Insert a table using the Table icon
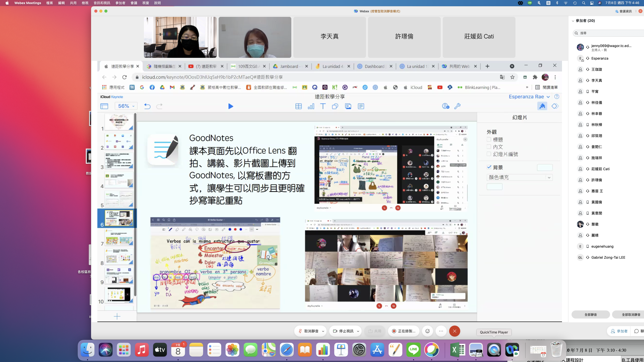This screenshot has height=362, width=644. (298, 106)
